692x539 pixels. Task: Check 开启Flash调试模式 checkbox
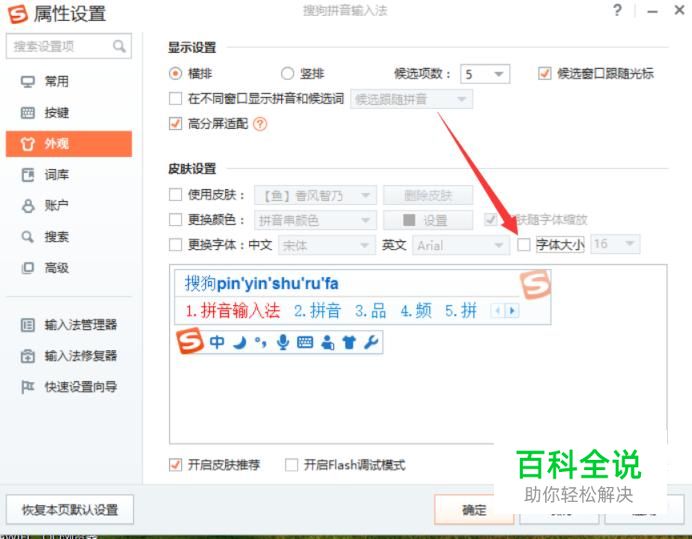291,464
